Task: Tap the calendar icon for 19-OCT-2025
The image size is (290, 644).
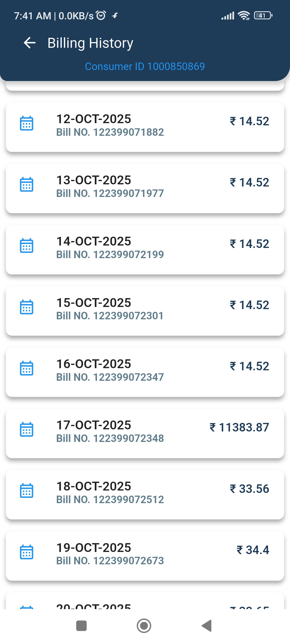Action: point(27,552)
